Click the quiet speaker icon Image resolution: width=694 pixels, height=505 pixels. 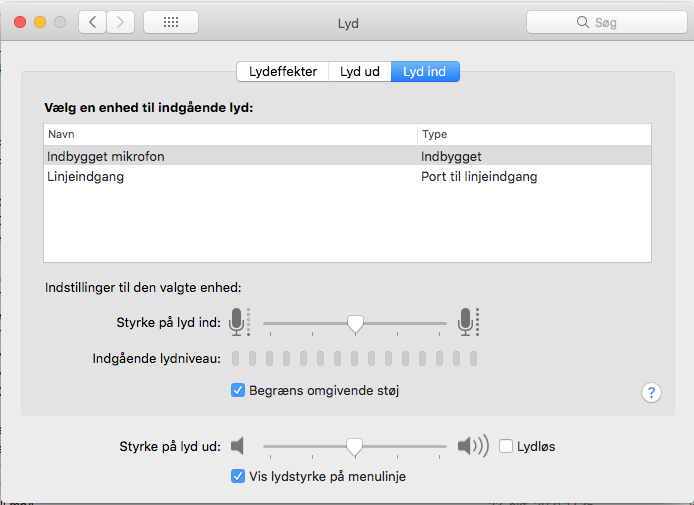(238, 446)
